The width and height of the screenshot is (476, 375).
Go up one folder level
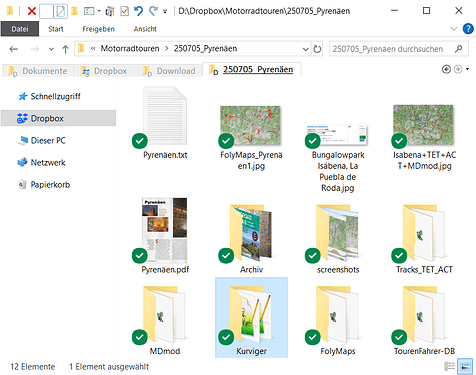point(65,49)
